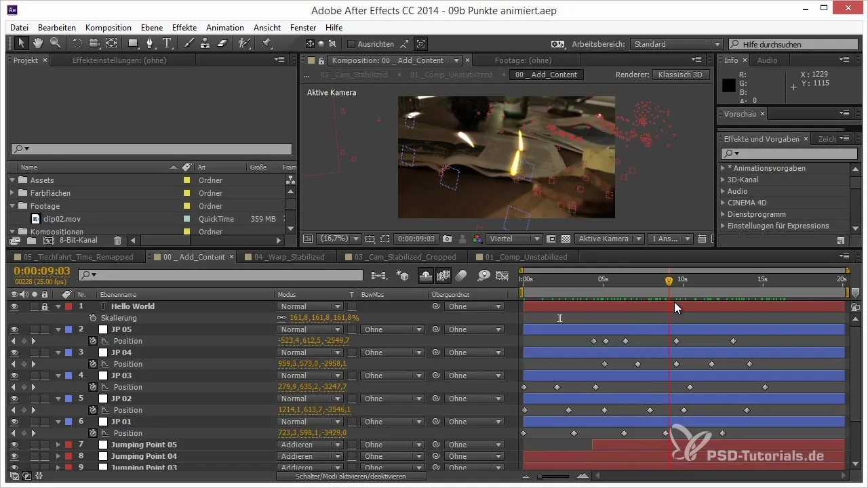Click position stopwatch of JP 05 layer
Image resolution: width=868 pixels, height=488 pixels.
93,341
